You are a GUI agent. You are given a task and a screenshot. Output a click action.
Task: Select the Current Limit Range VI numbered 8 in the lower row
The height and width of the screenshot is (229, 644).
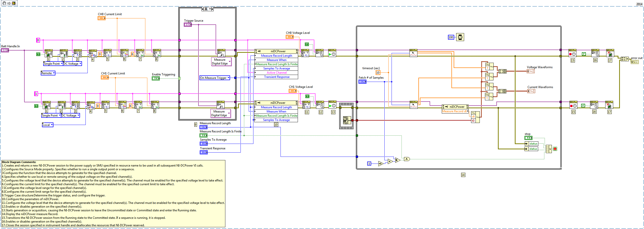[x=155, y=105]
